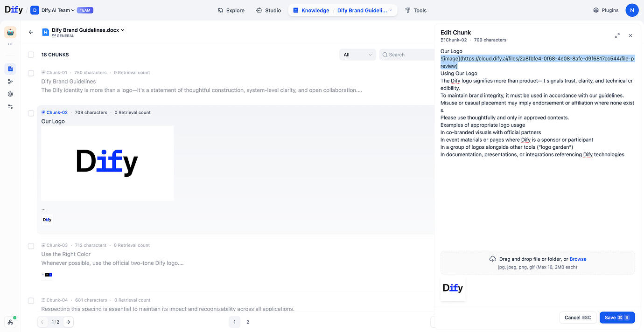The width and height of the screenshot is (644, 332).
Task: Check the Chunk-01 selection checkbox
Action: 31,73
